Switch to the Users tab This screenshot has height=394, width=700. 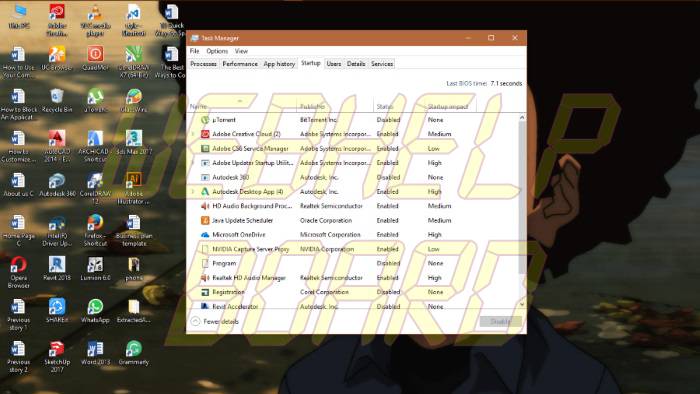click(333, 64)
